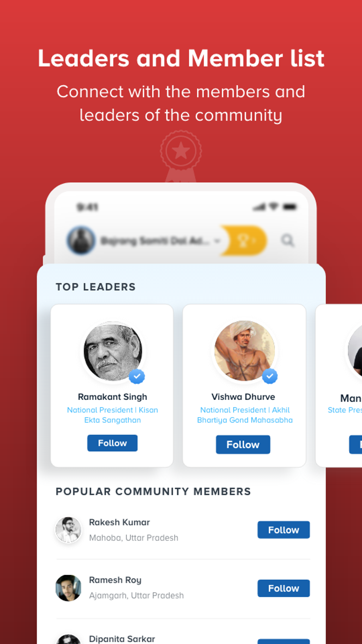Tap the blurred community profile avatar
This screenshot has height=644, width=362.
81,240
